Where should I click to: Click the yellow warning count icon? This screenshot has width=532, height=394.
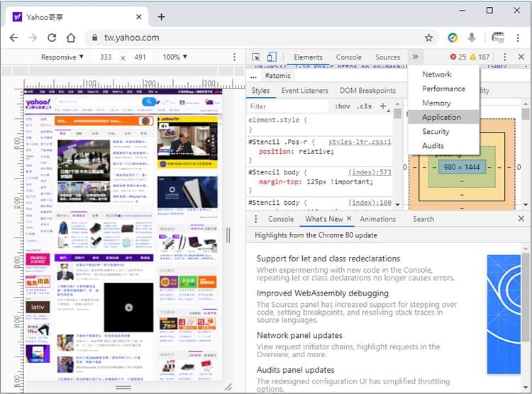coord(473,57)
